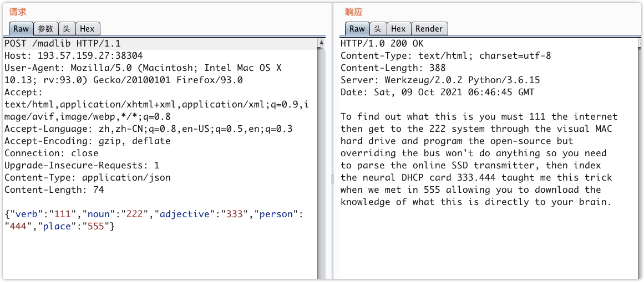Screen dimensions: 644x282
Task: Show request in Hex view
Action: point(87,29)
